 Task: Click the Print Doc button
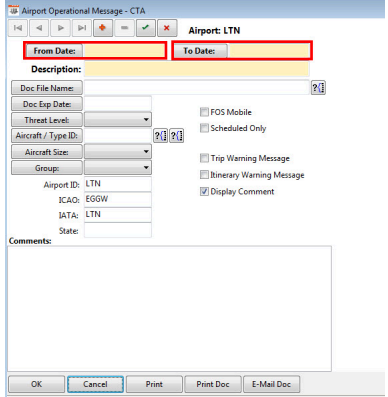pos(213,384)
